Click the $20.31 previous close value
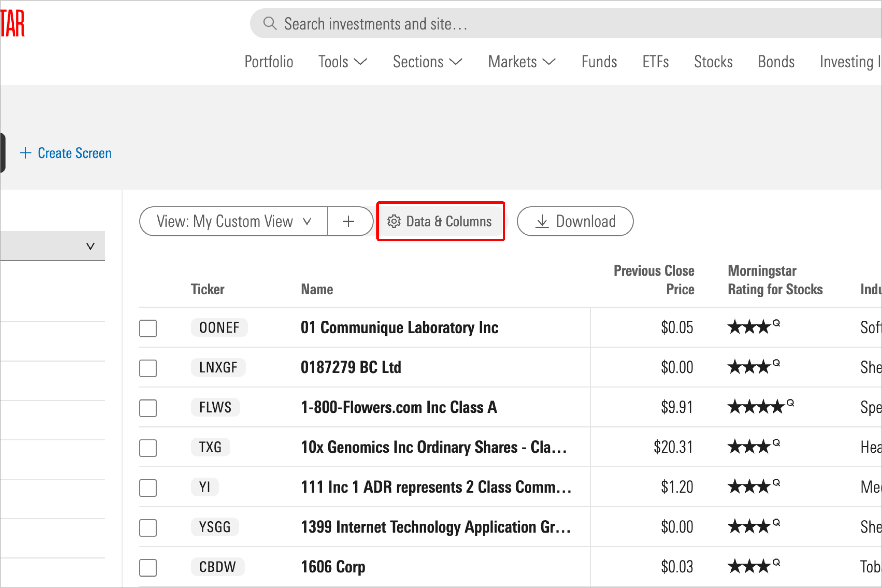This screenshot has width=882, height=588. pyautogui.click(x=673, y=447)
